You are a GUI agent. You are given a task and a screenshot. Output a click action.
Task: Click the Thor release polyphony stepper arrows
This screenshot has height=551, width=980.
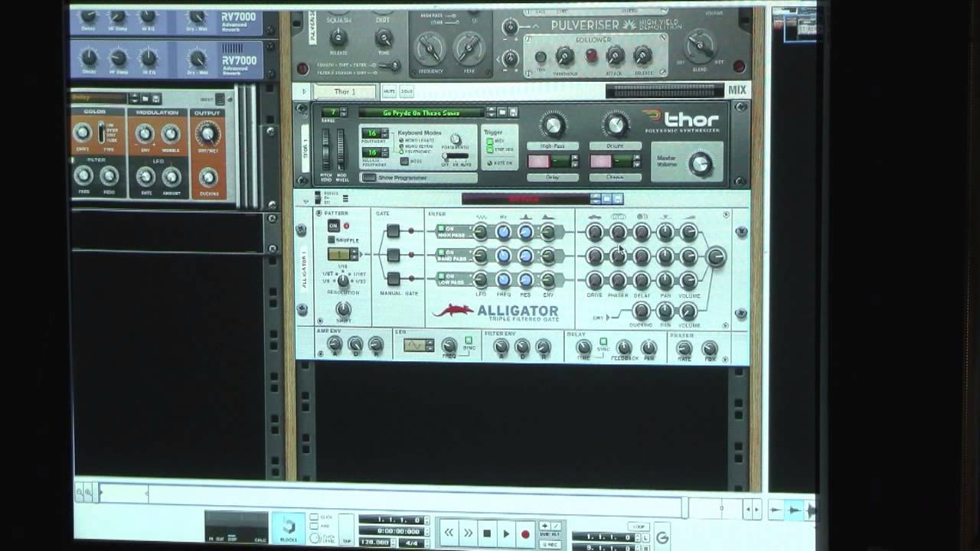[385, 152]
